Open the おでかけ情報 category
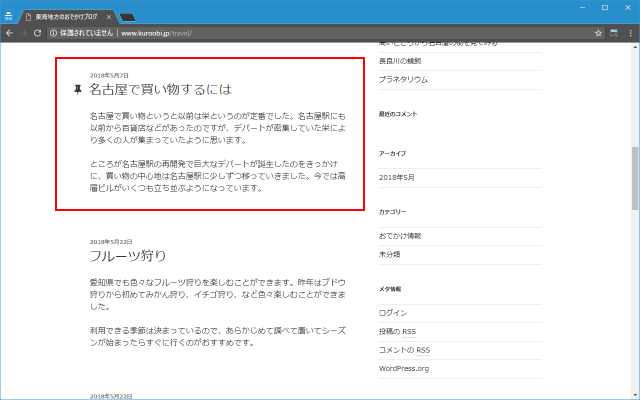This screenshot has height=400, width=640. point(400,236)
